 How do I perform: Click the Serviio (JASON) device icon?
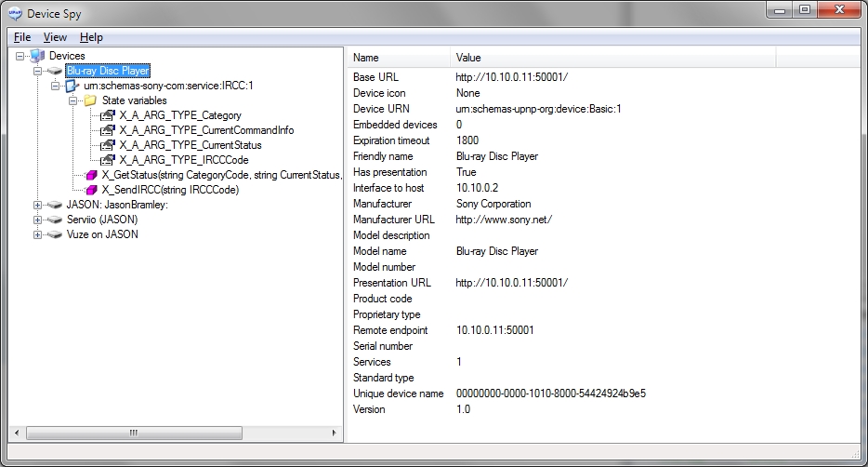click(55, 220)
